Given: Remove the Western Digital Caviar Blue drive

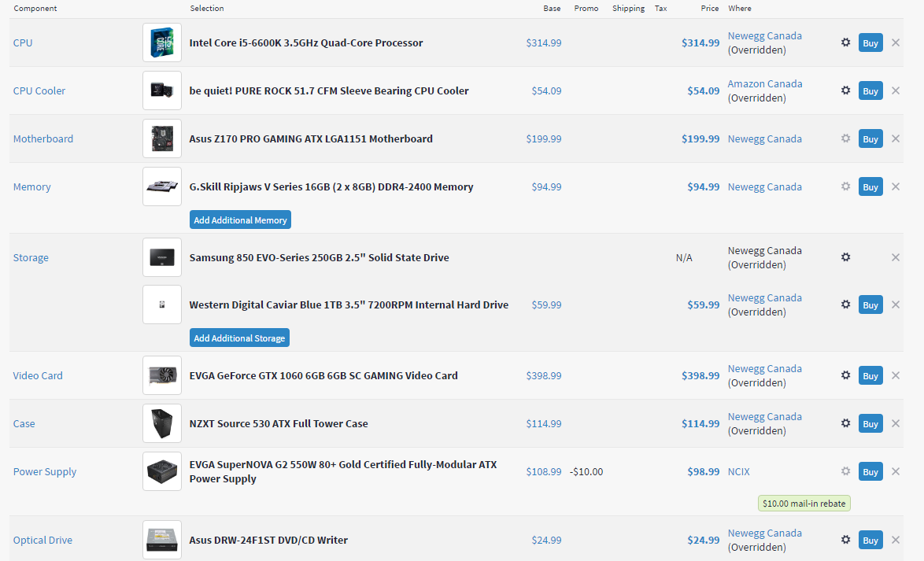Looking at the screenshot, I should [x=896, y=304].
